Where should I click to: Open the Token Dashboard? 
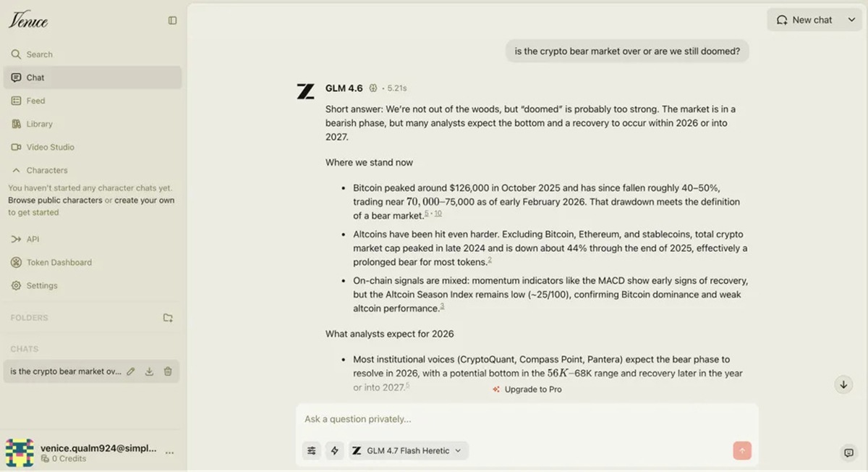59,262
